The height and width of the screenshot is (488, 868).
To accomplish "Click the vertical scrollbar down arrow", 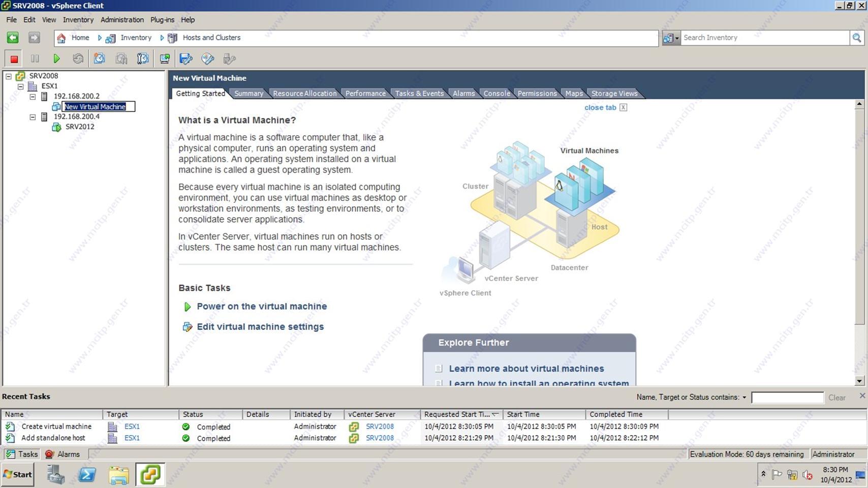I will (859, 381).
